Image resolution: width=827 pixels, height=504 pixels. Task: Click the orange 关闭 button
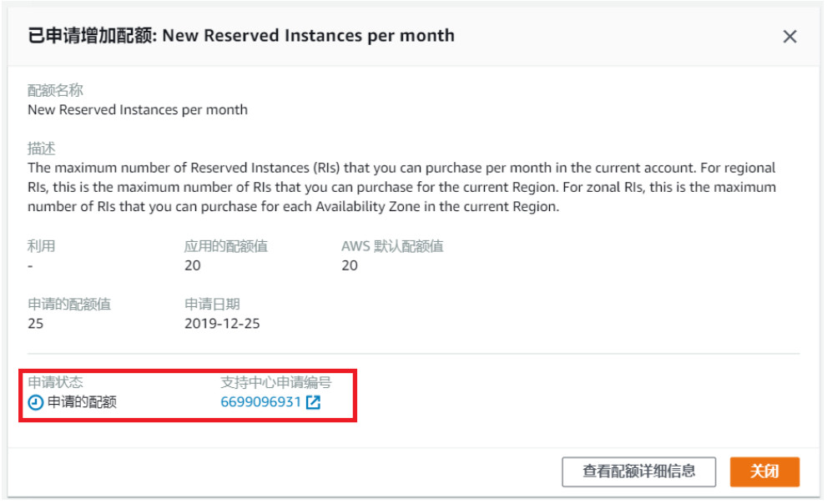coord(764,471)
